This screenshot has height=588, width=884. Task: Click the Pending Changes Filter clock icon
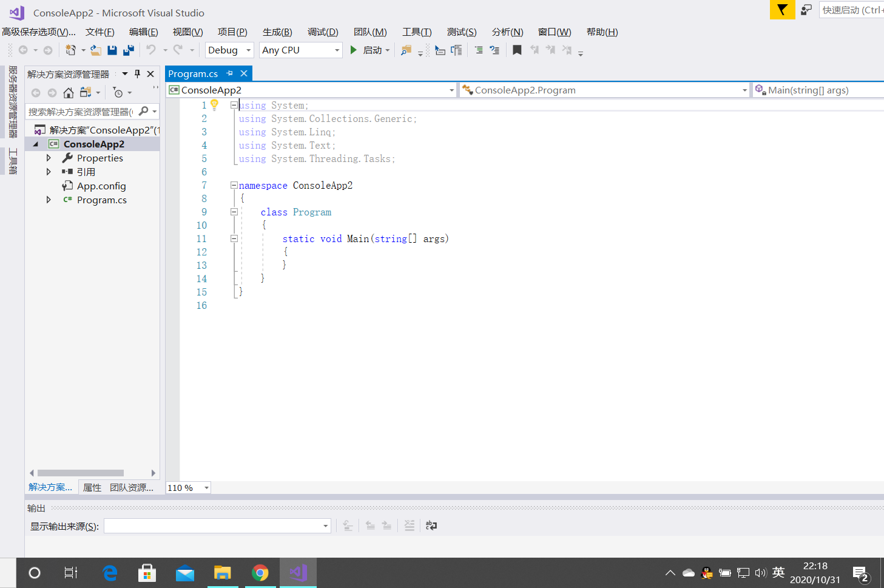click(118, 93)
